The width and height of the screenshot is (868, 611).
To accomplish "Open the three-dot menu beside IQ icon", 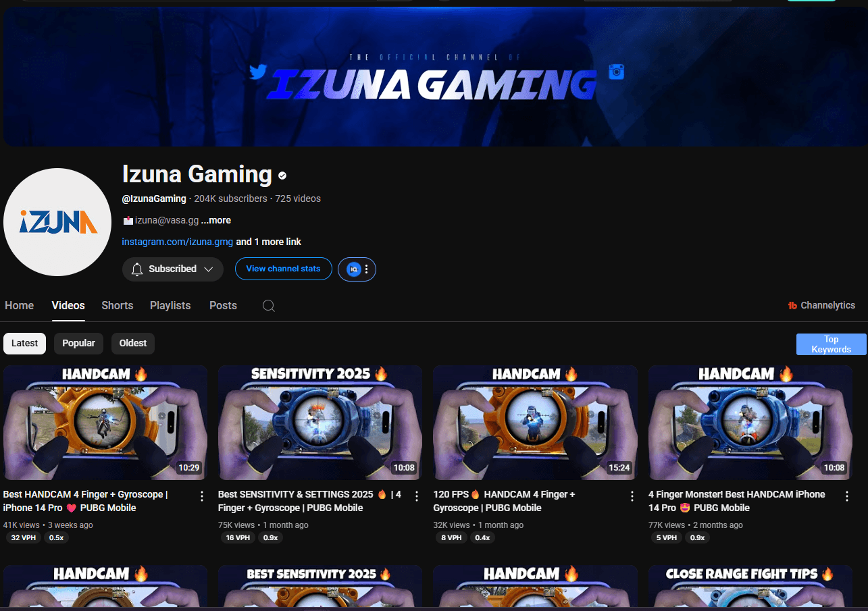I will tap(366, 269).
